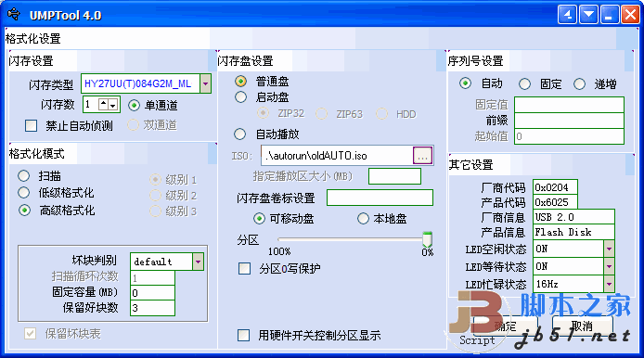644x358 pixels.
Task: Click the 产品信息 Flash Disk field
Action: [x=573, y=232]
